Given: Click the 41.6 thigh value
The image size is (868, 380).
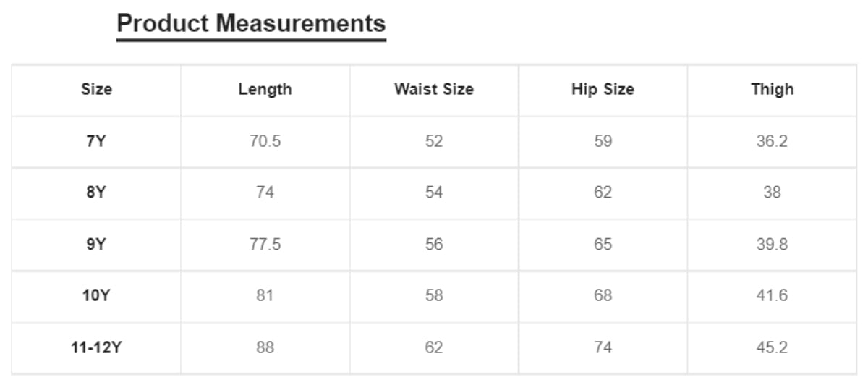Looking at the screenshot, I should click(772, 296).
